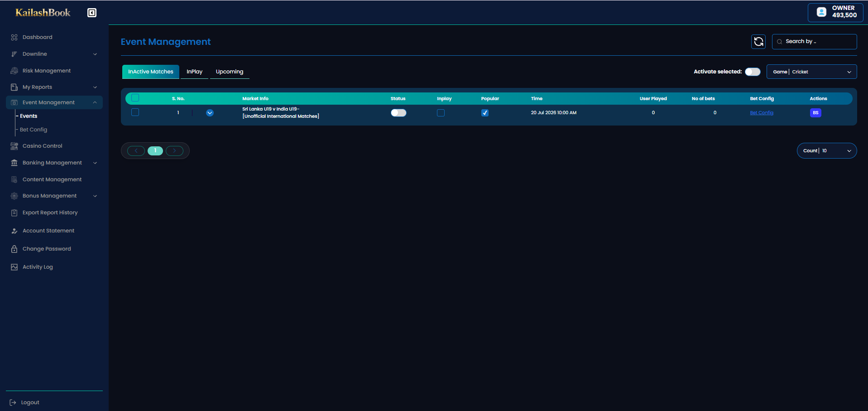The height and width of the screenshot is (411, 868).
Task: Click the Activity Log chart icon
Action: [14, 267]
